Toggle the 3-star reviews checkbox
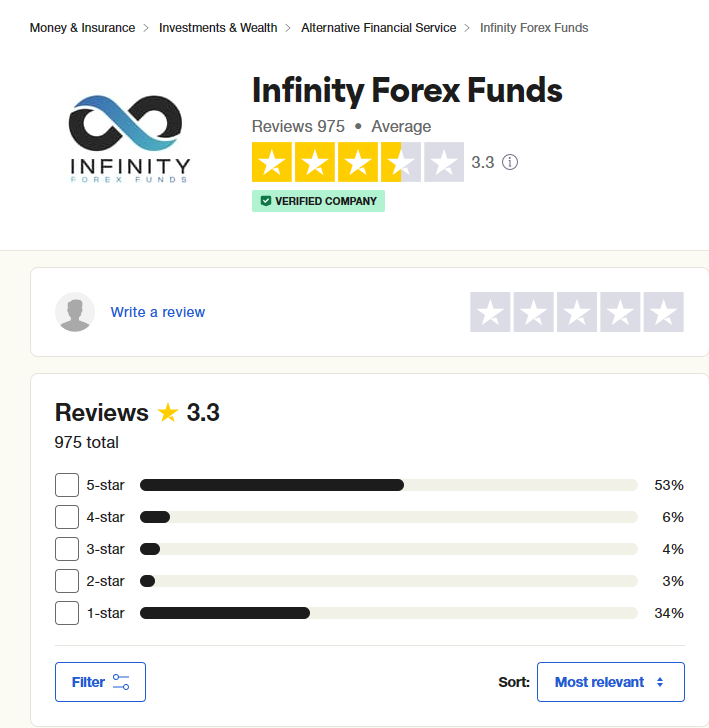This screenshot has width=709, height=728. point(67,549)
